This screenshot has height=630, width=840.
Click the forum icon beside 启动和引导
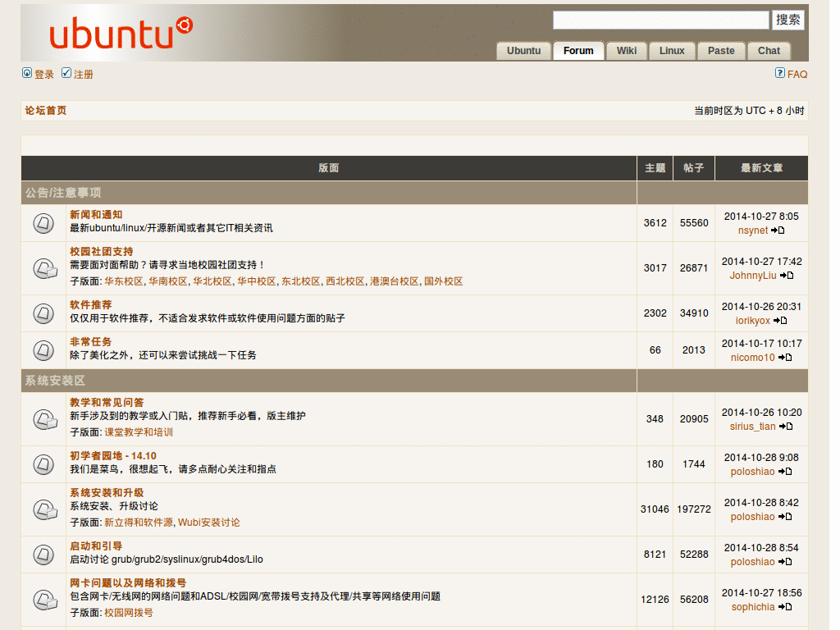pyautogui.click(x=43, y=554)
